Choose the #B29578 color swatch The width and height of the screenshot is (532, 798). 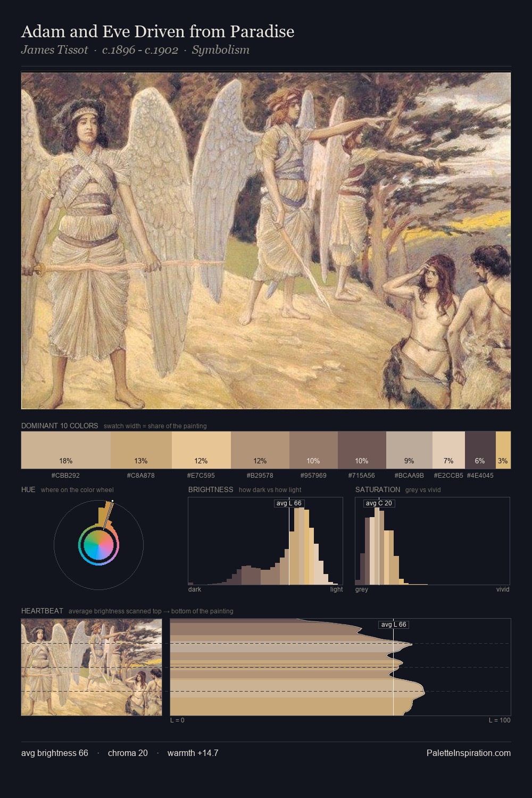coord(260,450)
